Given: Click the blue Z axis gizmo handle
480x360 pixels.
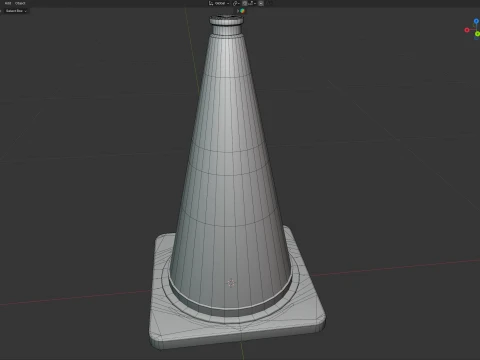Looking at the screenshot, I should pos(476,21).
